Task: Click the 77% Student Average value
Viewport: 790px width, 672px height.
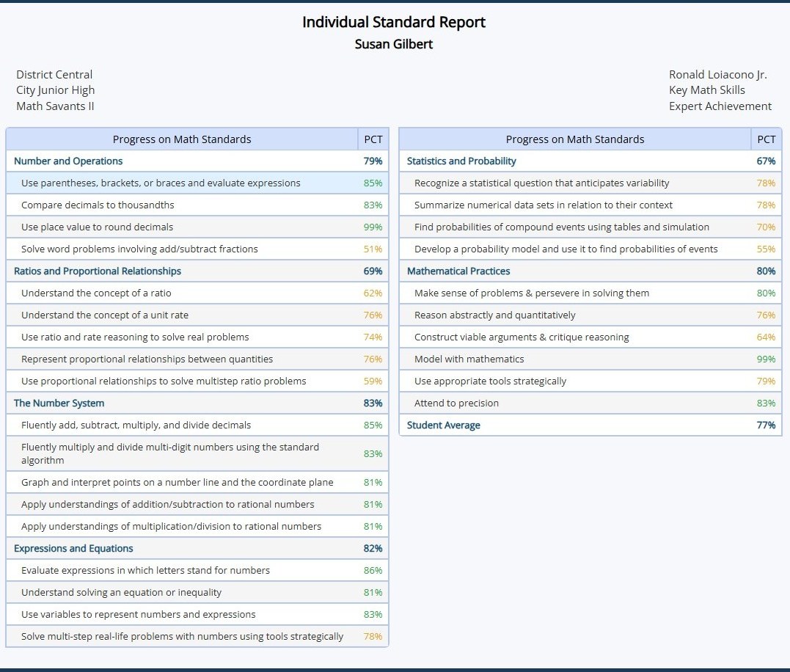Action: pos(766,426)
